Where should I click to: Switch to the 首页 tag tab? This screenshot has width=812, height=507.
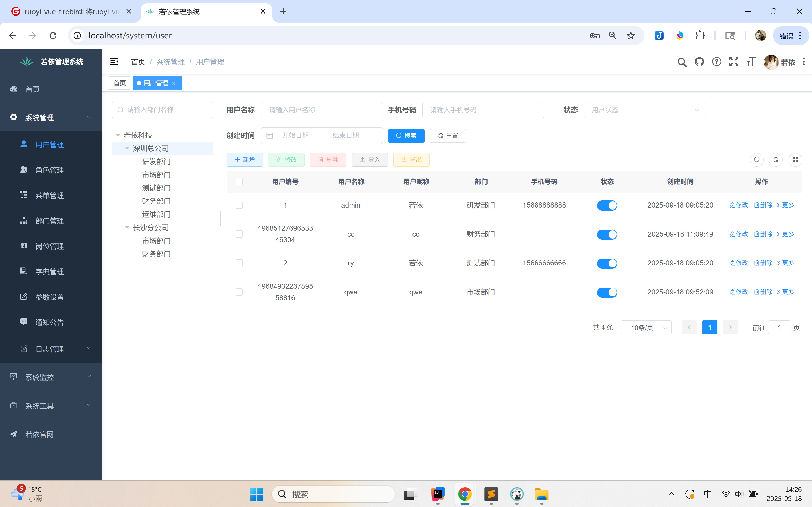pos(119,83)
